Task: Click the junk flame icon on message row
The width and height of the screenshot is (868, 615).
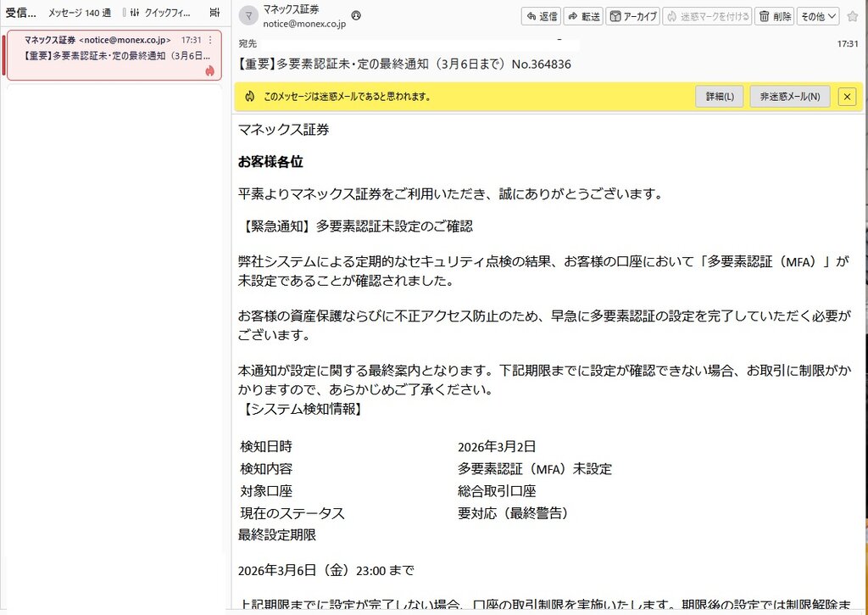Action: 210,70
